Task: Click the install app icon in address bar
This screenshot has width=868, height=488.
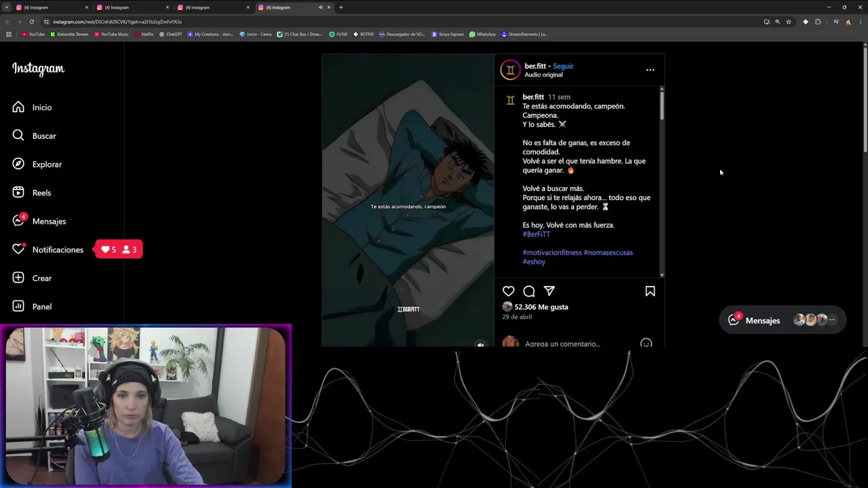Action: (767, 22)
